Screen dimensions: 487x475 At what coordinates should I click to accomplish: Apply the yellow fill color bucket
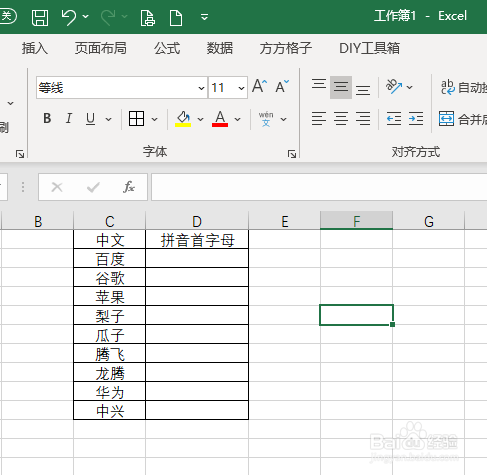coord(183,119)
